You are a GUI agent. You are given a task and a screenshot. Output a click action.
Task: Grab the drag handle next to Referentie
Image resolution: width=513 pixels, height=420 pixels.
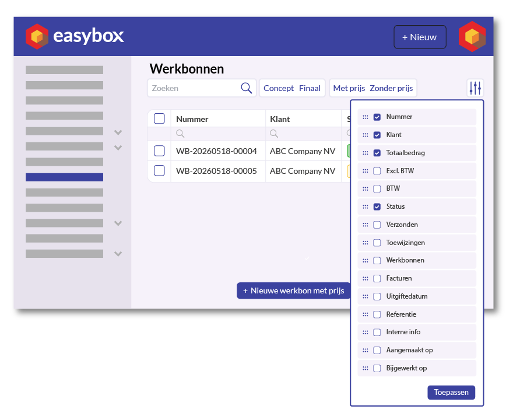(x=366, y=314)
